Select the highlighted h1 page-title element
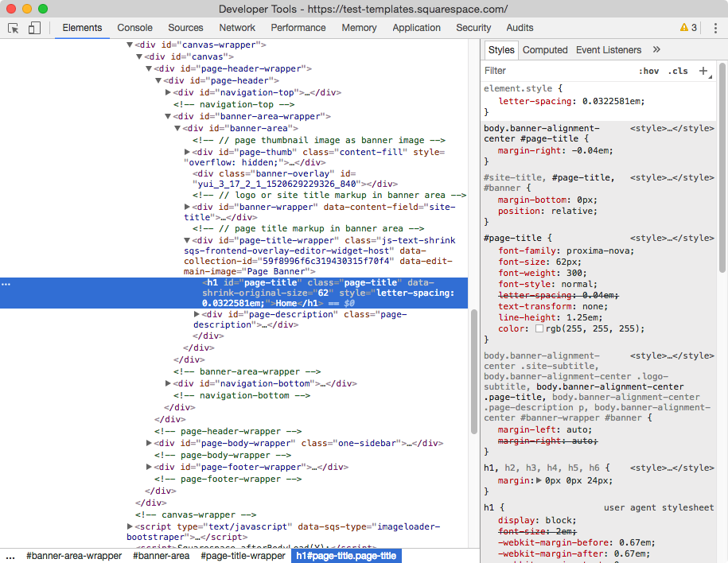728x563 pixels. [234, 293]
